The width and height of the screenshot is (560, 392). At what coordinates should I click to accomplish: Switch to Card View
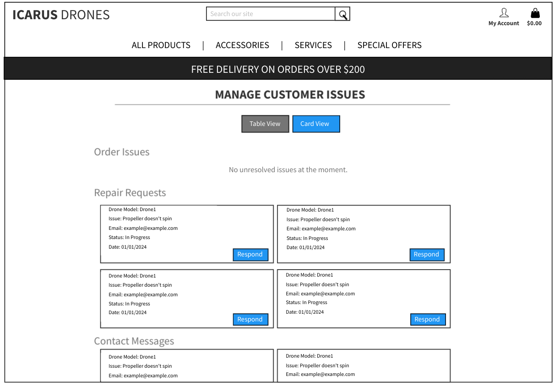[x=315, y=124]
